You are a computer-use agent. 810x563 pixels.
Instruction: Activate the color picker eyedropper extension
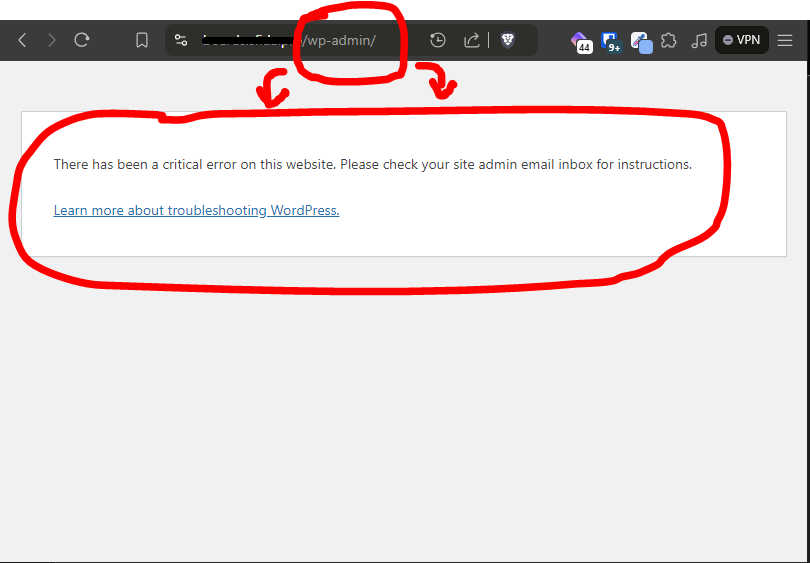pos(641,42)
